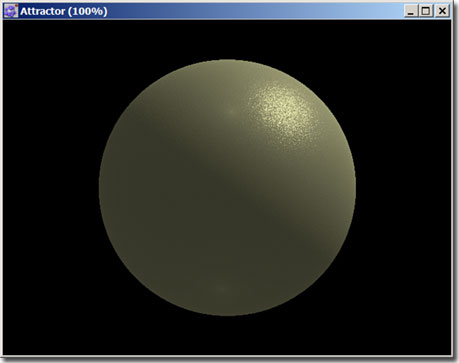Click black background below the sphere
The image size is (459, 363).
(x=227, y=336)
